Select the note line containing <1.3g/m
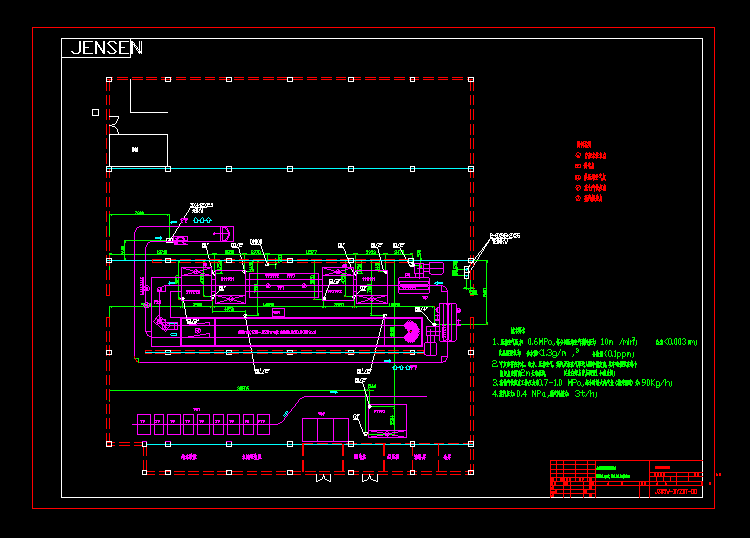 pyautogui.click(x=566, y=353)
